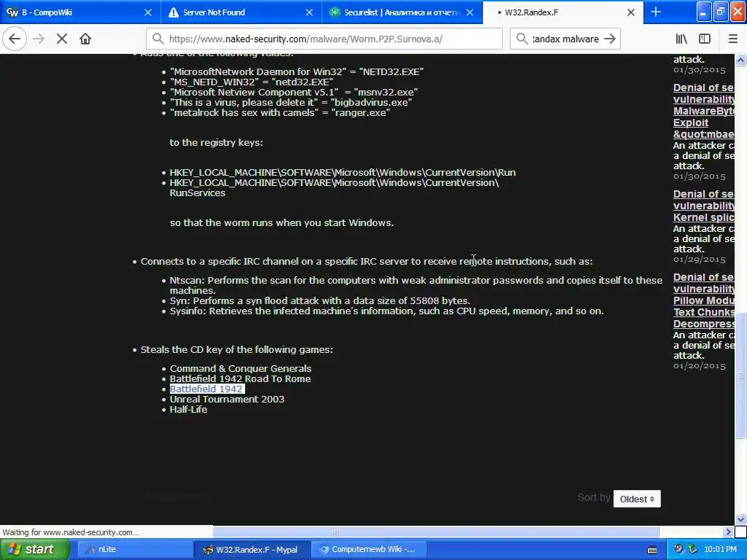The image size is (747, 560).
Task: Open the Kernel splice denial of service link
Action: click(x=704, y=206)
